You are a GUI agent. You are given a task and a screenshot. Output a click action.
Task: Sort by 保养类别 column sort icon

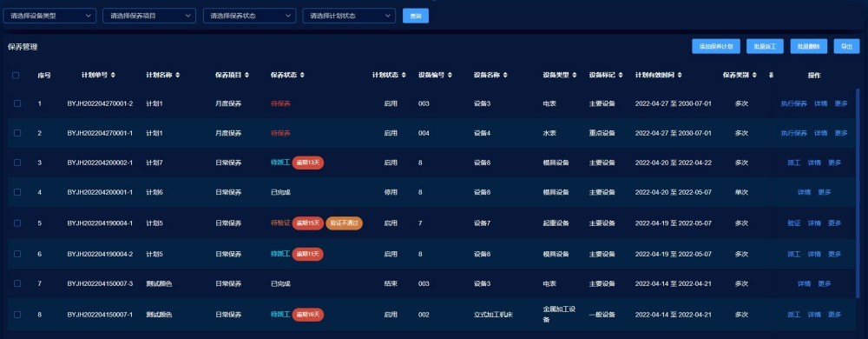(x=754, y=76)
